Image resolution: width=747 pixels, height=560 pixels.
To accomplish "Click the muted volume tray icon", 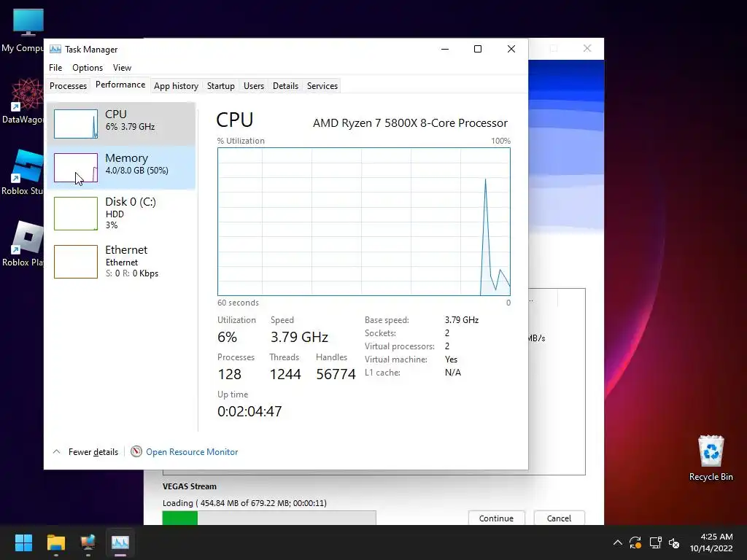I will click(x=674, y=542).
